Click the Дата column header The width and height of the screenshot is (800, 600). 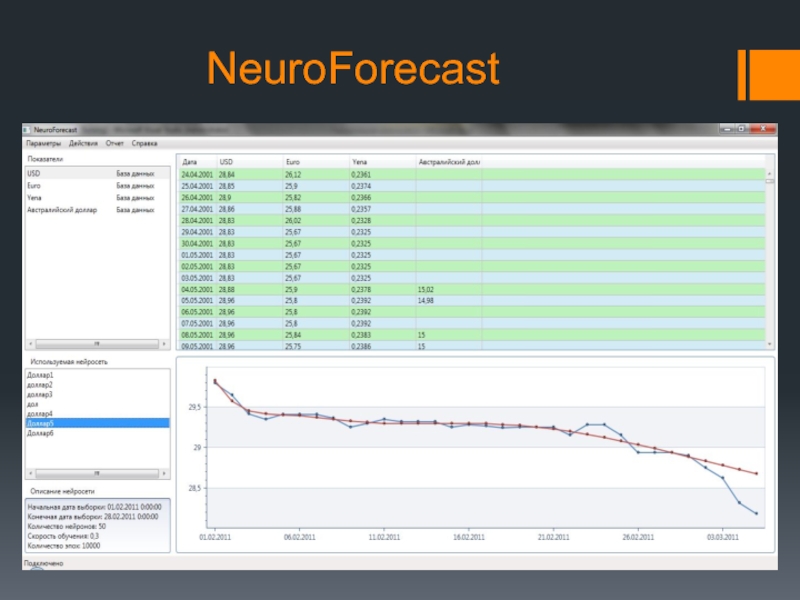tap(190, 161)
